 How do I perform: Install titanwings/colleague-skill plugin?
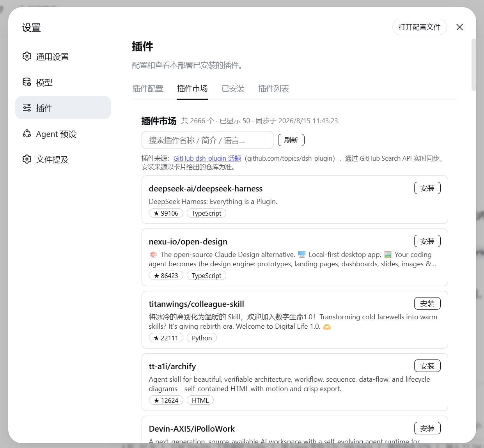pos(427,303)
